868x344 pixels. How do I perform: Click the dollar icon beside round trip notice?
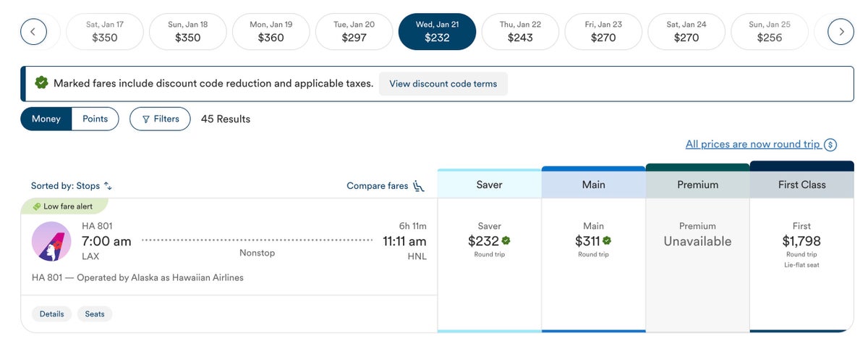(830, 145)
